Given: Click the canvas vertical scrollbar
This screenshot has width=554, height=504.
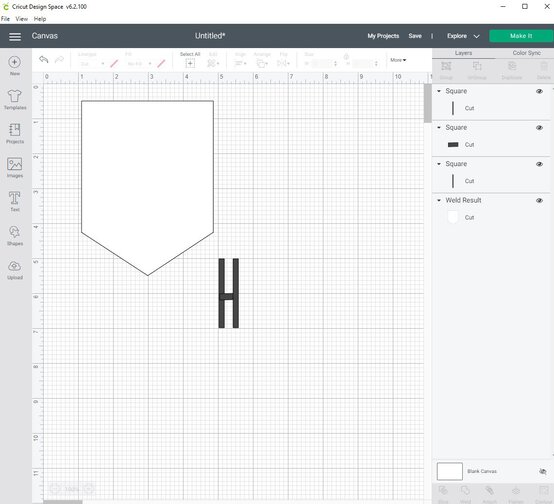Looking at the screenshot, I should (428, 103).
